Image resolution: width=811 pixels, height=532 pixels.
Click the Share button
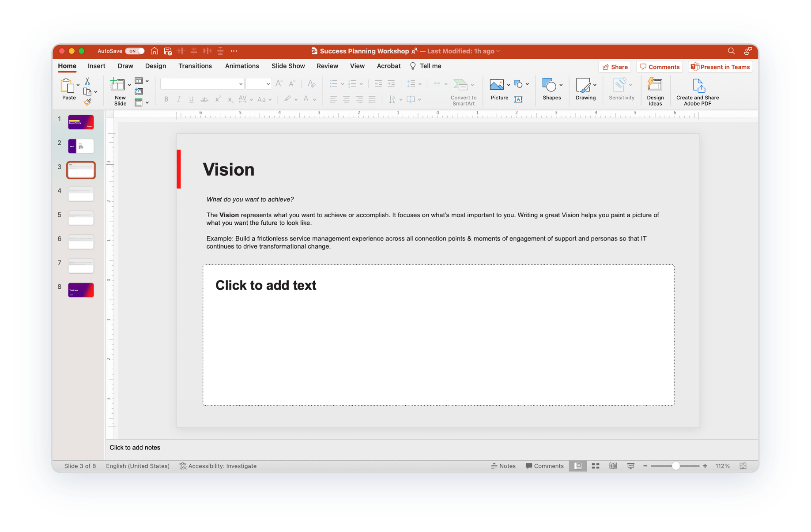point(615,67)
